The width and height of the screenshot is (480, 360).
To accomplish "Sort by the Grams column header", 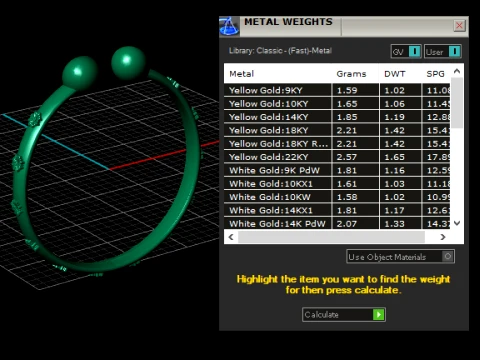I will point(351,74).
